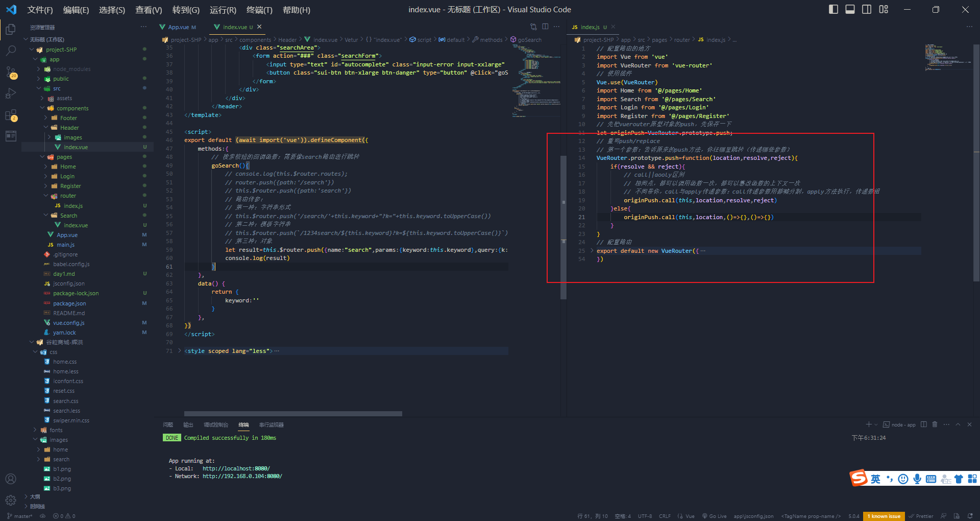Screen dimensions: 980x521
Task: Expand the 大纲 outline section
Action: click(x=35, y=496)
